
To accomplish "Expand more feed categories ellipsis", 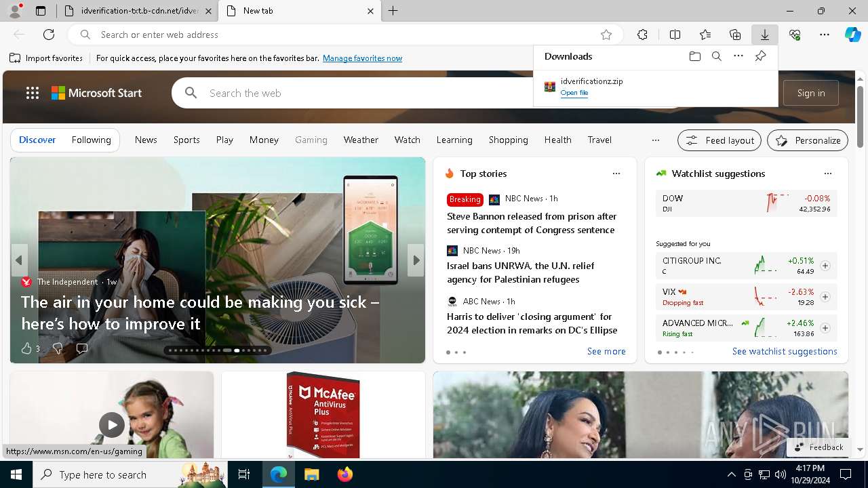I will click(x=655, y=140).
